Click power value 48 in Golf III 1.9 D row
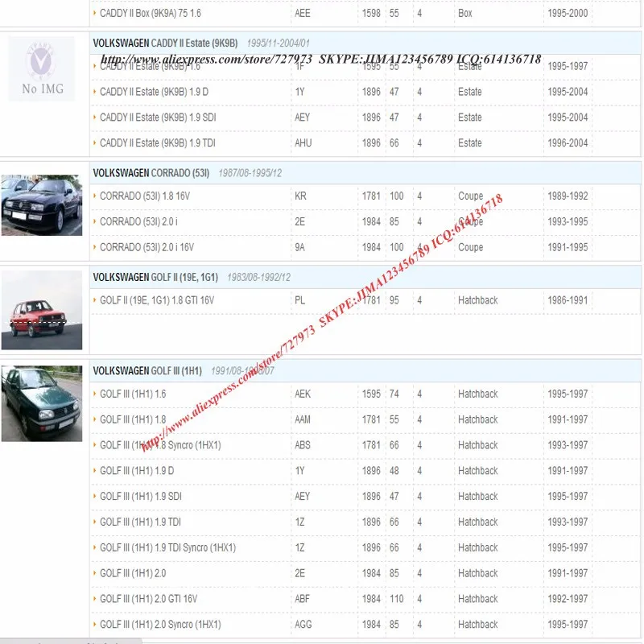Screen dimensions: 644x644 394,471
